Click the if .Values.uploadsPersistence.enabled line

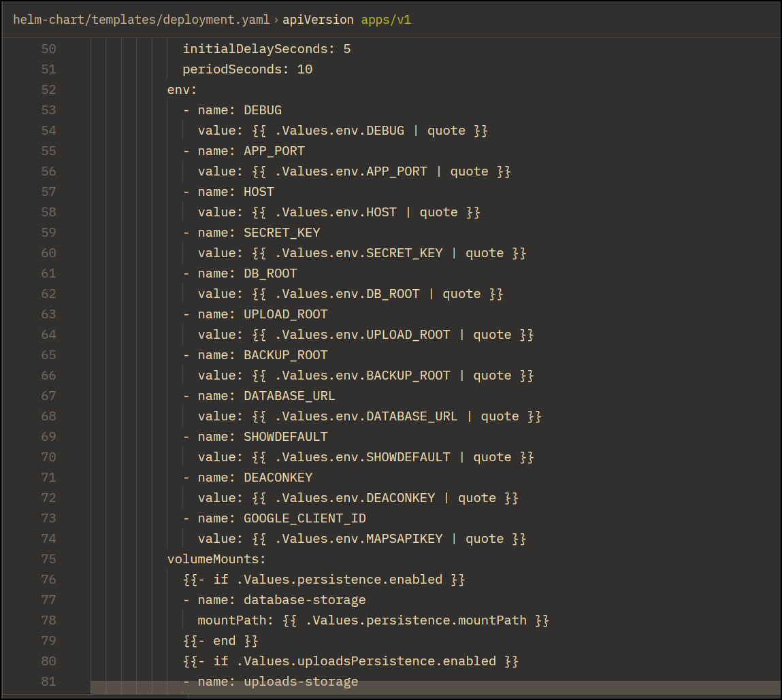351,662
